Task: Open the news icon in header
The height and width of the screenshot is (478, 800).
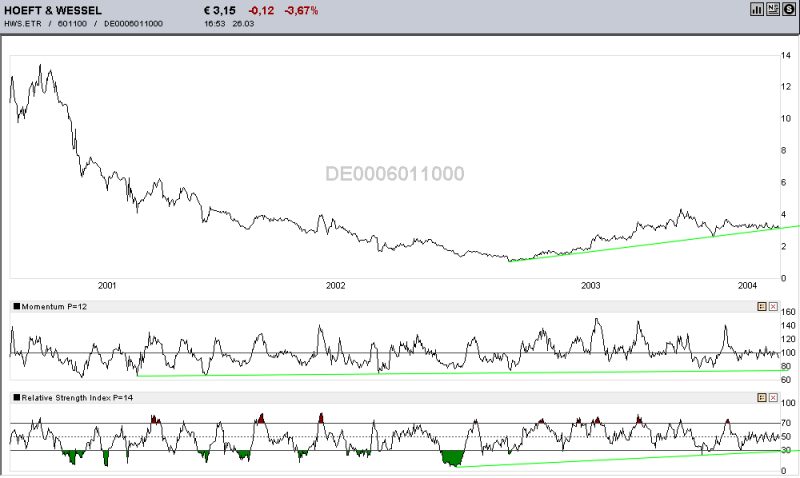Action: (772, 9)
